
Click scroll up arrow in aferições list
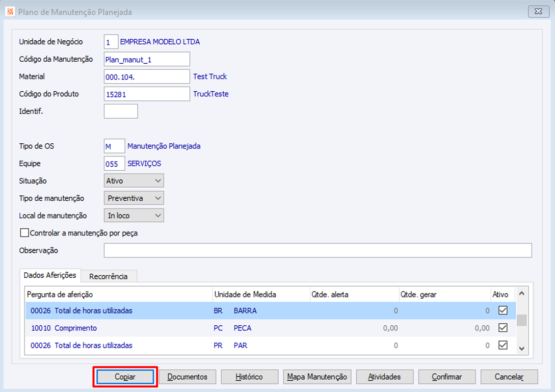click(522, 294)
